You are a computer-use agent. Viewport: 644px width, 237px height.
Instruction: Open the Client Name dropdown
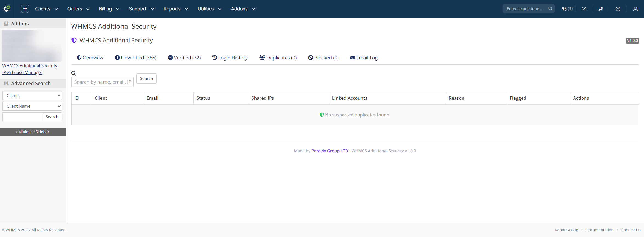(32, 106)
